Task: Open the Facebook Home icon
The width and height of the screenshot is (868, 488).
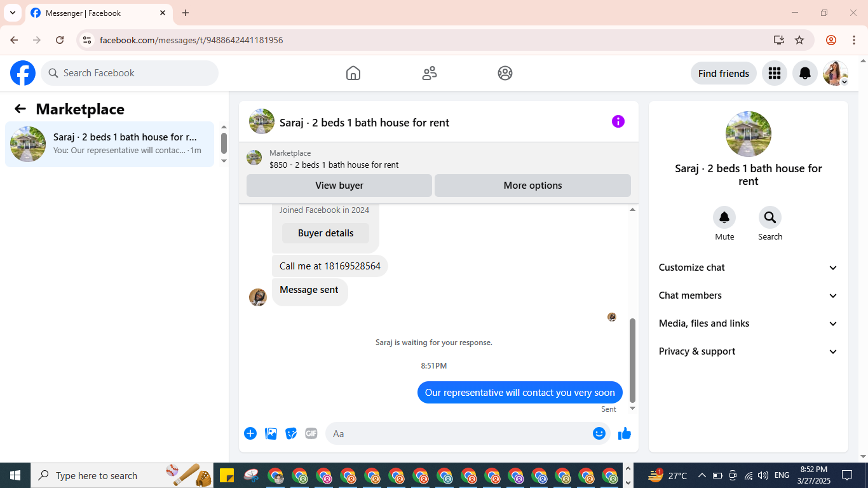Action: (x=353, y=73)
